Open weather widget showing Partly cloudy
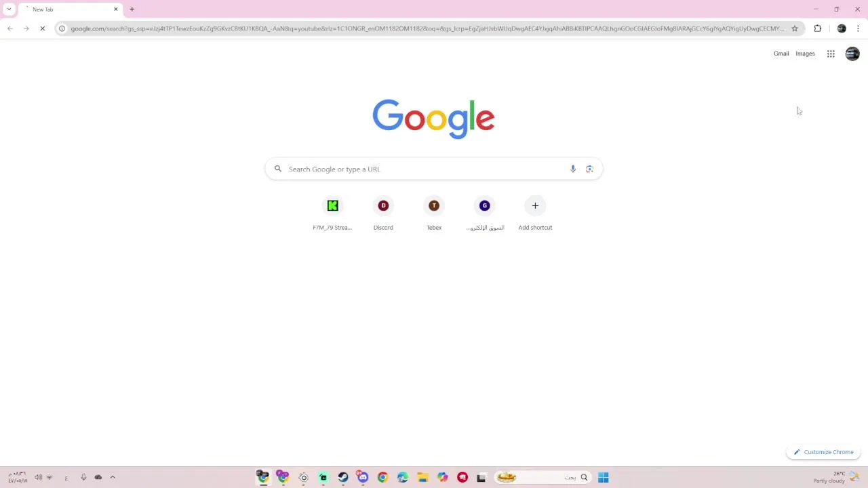The image size is (868, 488). coord(837,477)
